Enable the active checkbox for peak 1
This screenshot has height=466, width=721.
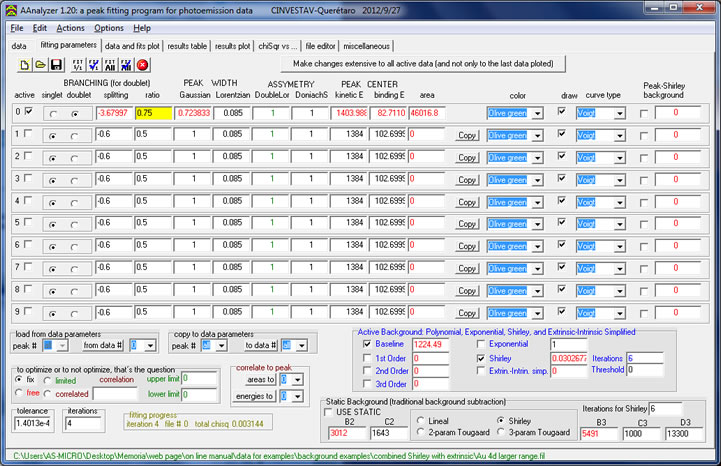point(27,133)
